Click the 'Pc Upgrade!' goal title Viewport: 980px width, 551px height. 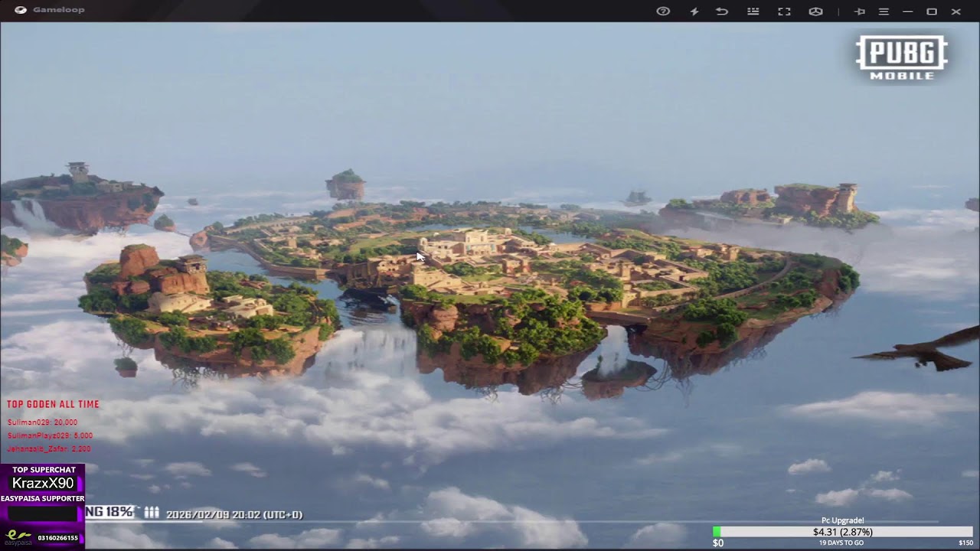coord(842,520)
